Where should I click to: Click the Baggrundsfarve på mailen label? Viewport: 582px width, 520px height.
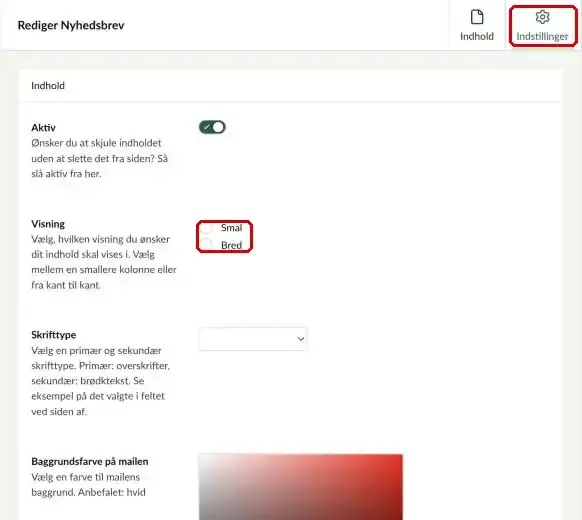point(90,461)
